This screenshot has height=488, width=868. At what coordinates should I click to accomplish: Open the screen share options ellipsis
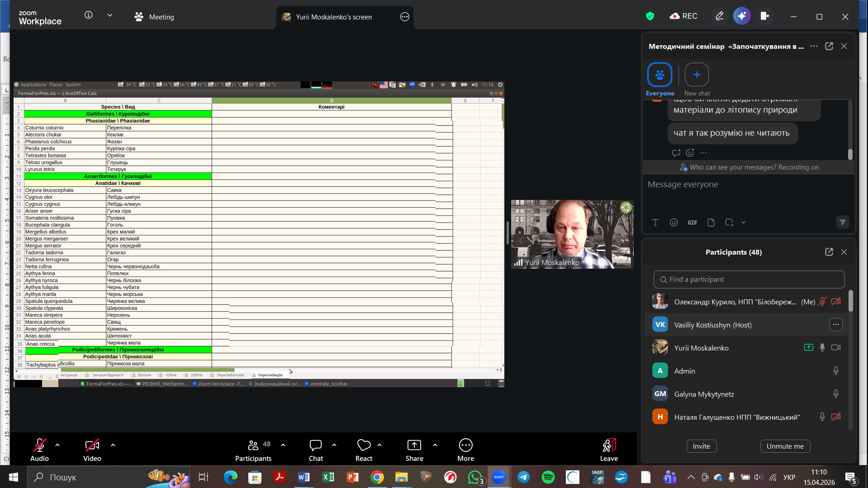(x=404, y=17)
